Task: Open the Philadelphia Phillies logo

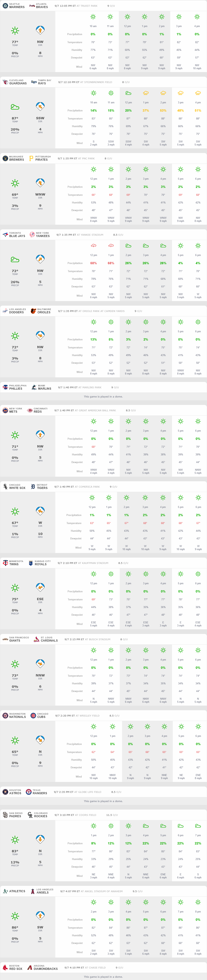Action: point(5,387)
